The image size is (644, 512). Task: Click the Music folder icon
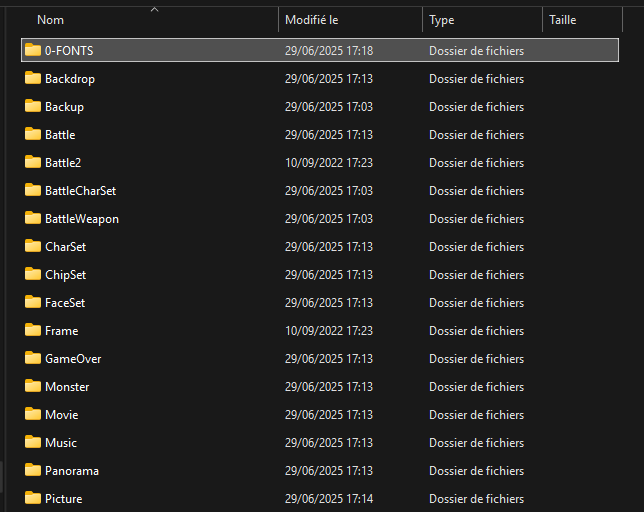point(33,442)
